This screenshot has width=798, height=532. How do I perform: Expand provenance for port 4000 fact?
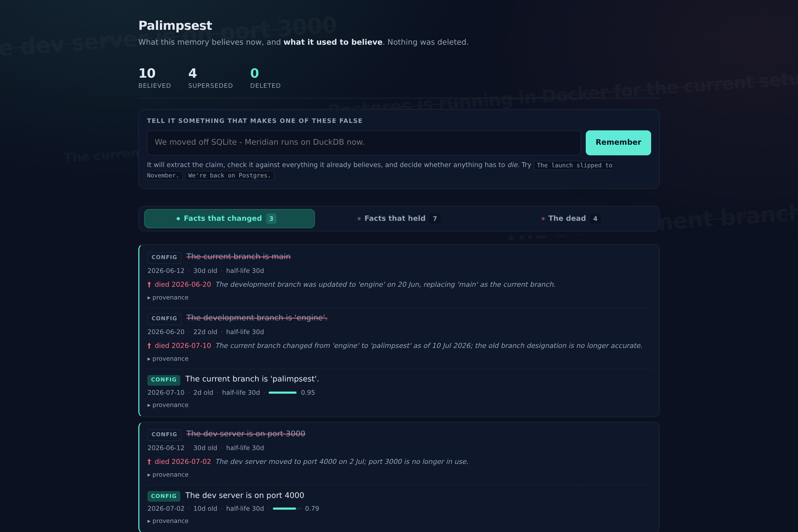tap(168, 521)
